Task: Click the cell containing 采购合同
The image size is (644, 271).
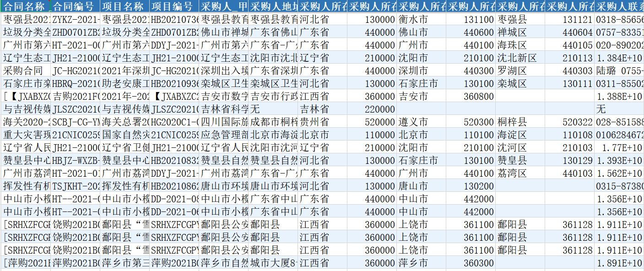Action: [25, 71]
